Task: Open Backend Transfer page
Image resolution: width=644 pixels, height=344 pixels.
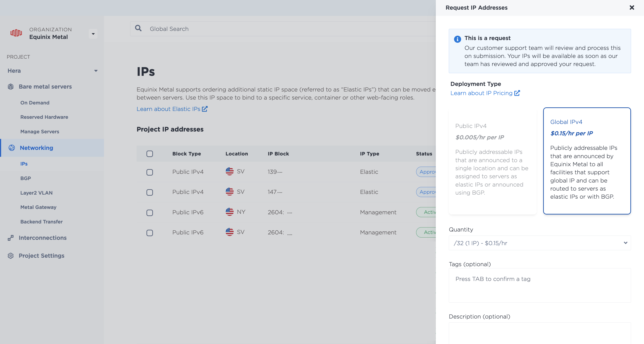Action: [42, 222]
